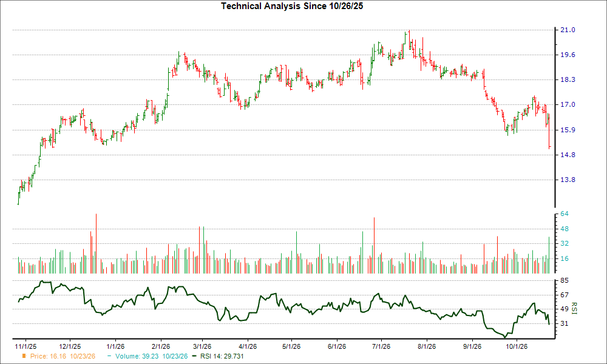607x364 pixels.
Task: Click the 17.0 price axis label
Action: (568, 104)
